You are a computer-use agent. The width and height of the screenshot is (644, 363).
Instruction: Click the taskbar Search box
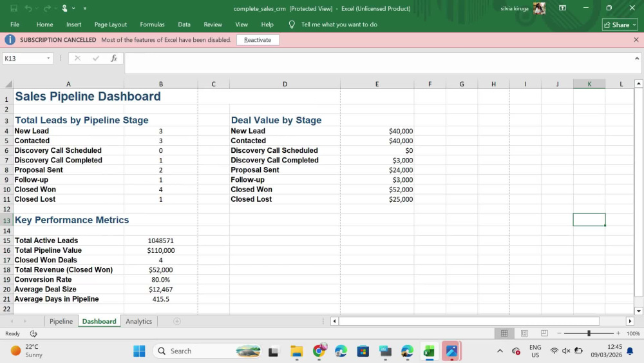click(207, 351)
